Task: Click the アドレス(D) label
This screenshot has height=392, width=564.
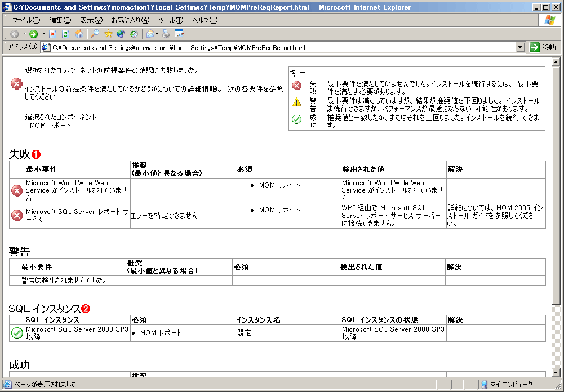Action: (23, 47)
